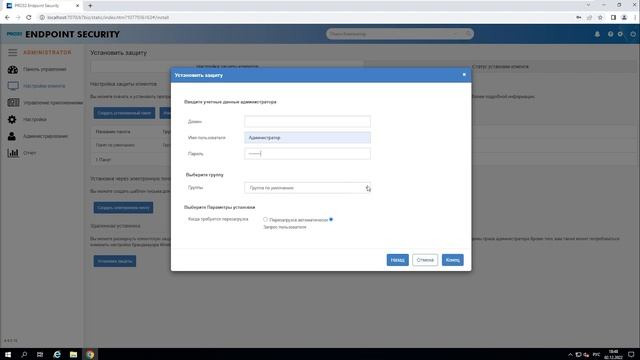Open Панель управления dashboard icon in sidebar
This screenshot has width=640, height=360.
pos(13,69)
